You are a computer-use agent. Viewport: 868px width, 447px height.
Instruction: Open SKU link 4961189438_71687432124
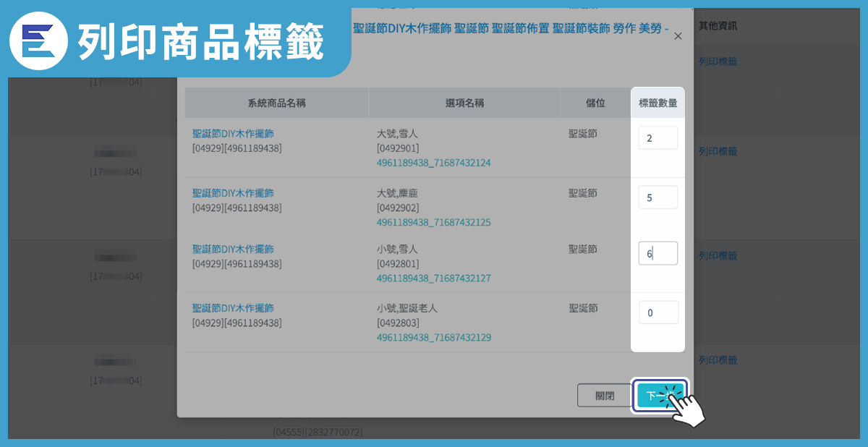433,163
